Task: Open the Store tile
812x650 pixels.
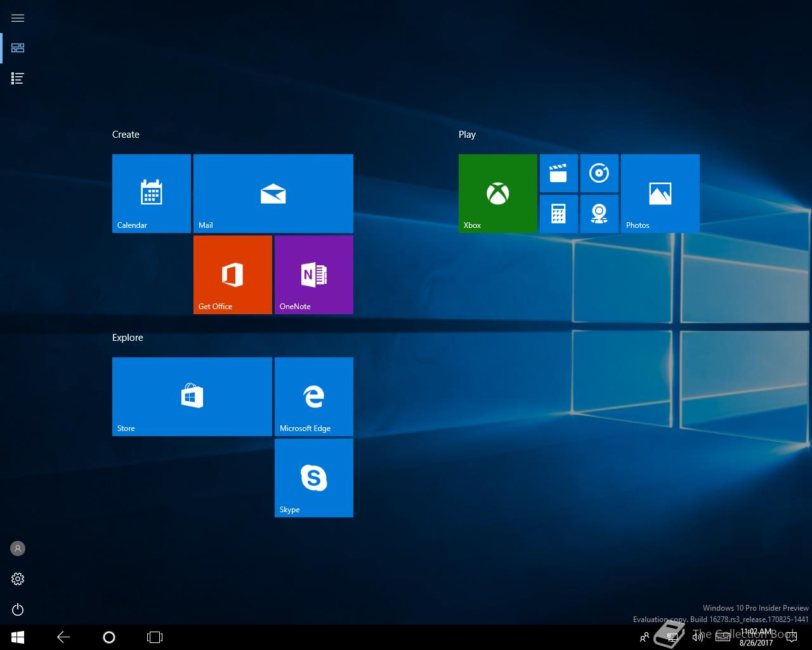Action: 192,397
